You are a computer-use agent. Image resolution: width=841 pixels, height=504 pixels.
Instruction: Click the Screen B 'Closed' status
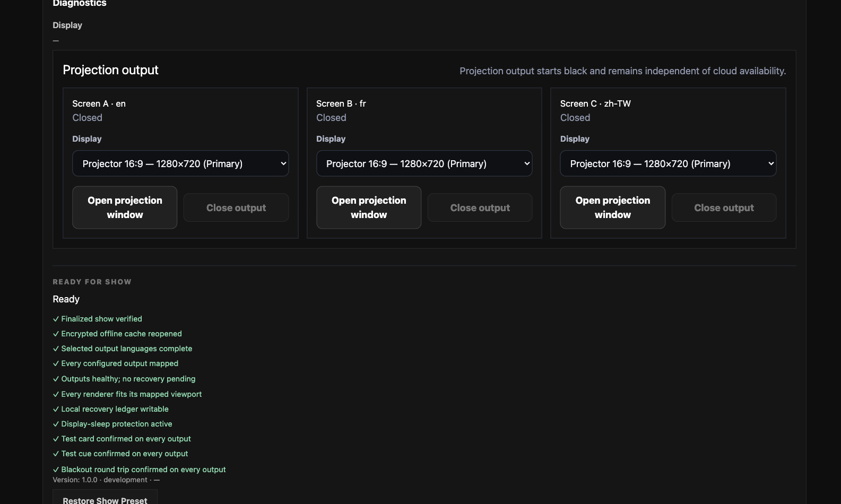tap(331, 118)
